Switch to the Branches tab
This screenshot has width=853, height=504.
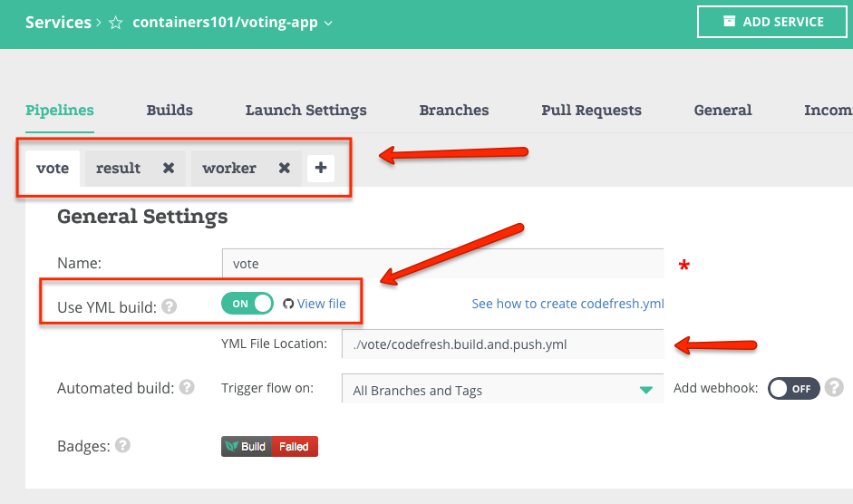coord(454,110)
